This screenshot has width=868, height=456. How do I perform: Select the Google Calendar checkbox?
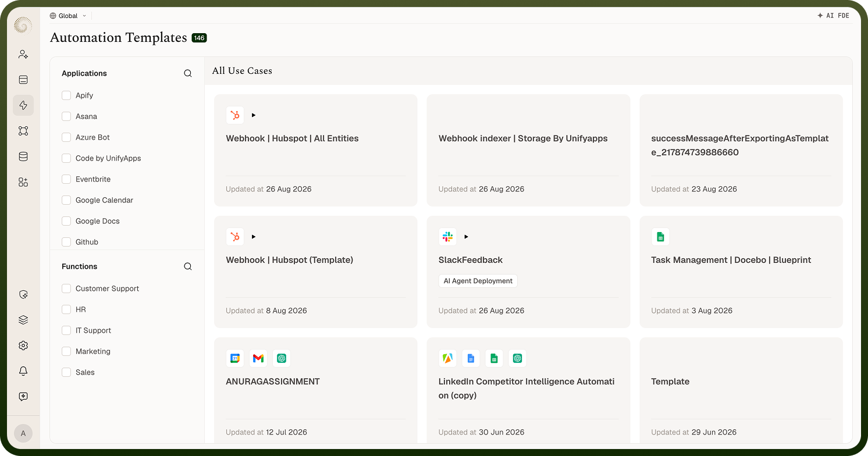[66, 200]
